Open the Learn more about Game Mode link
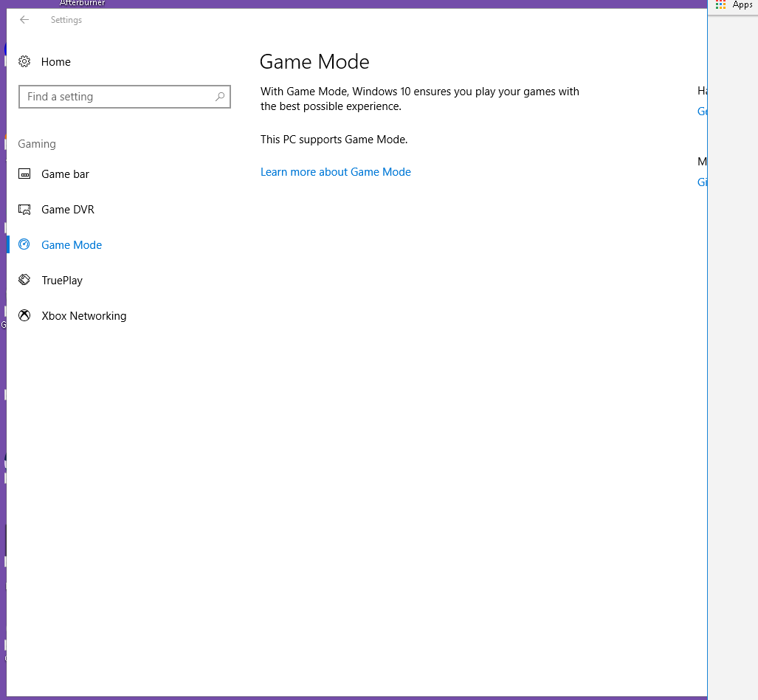 [x=336, y=171]
